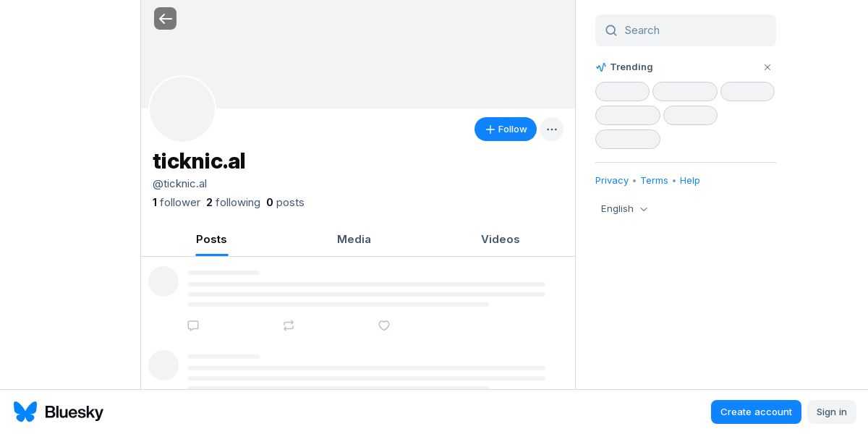Open the Privacy link

(612, 181)
